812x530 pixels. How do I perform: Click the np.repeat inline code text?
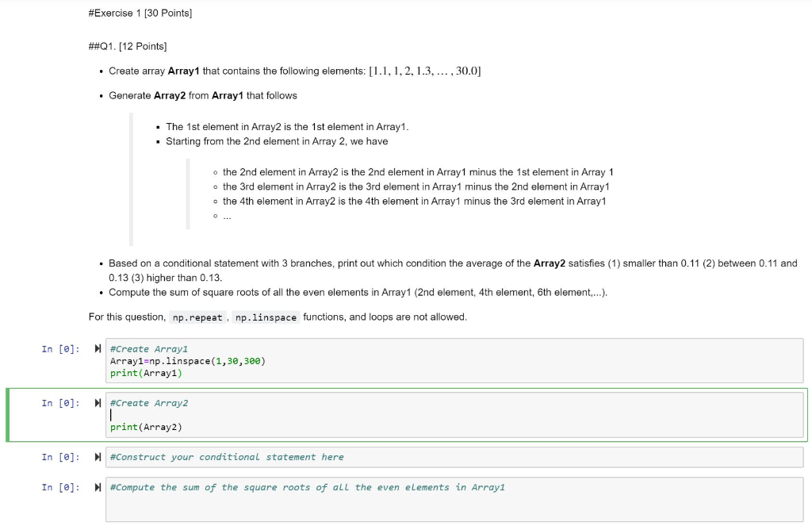pos(196,317)
